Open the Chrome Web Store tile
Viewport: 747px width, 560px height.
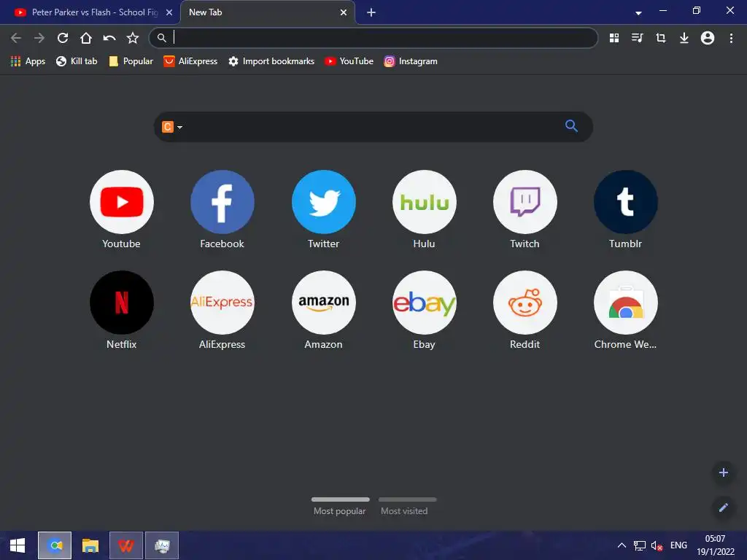tap(625, 310)
